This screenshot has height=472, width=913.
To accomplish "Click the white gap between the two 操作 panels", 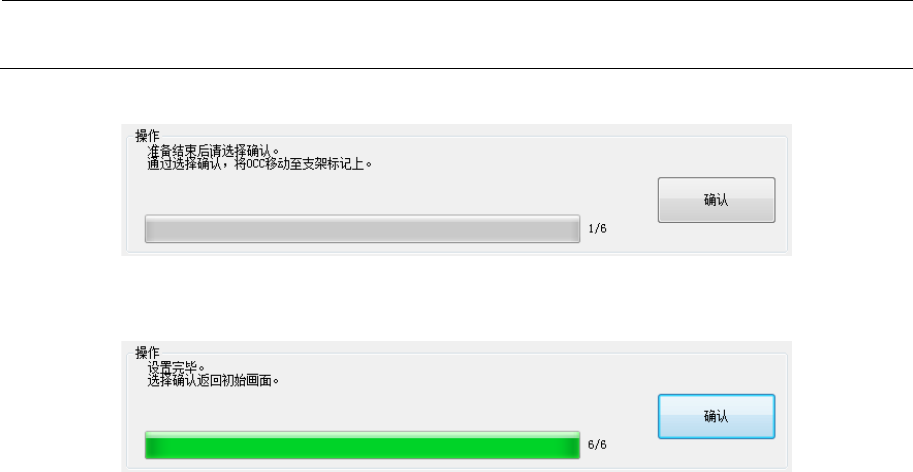I will tap(456, 298).
